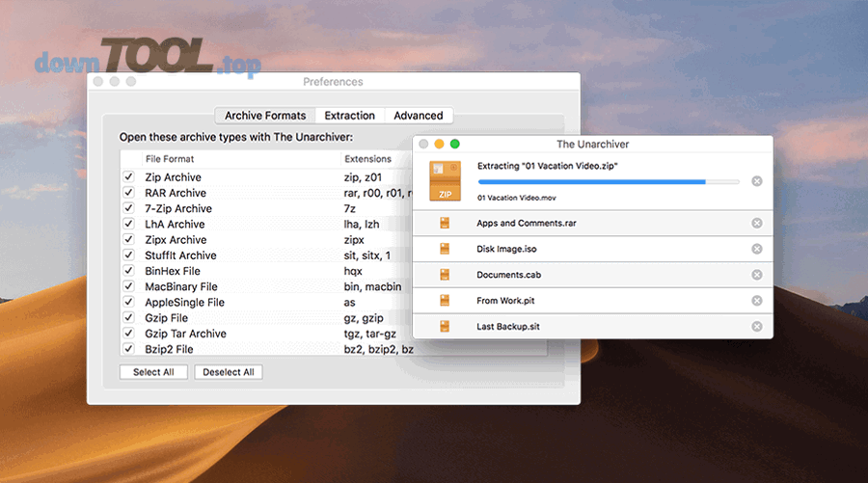Toggle the LhA Archive checkbox

click(128, 224)
